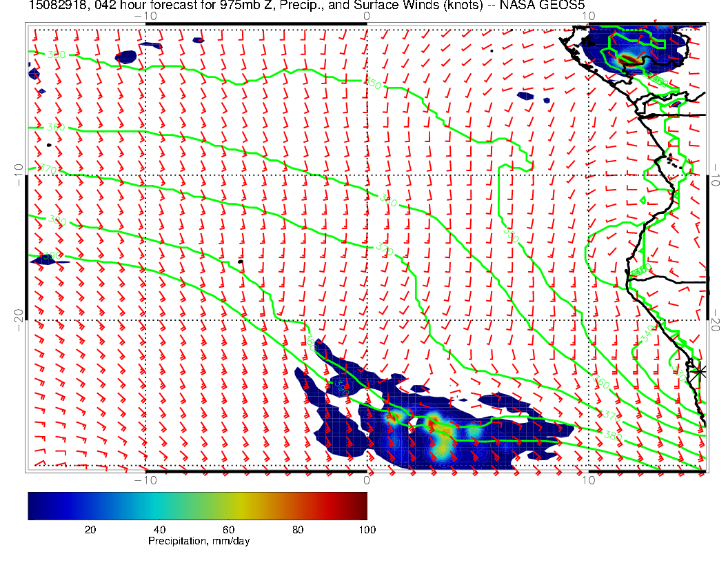Select the 370 contour label in the map center
Viewport: 728px width, 563px height.
(x=384, y=250)
